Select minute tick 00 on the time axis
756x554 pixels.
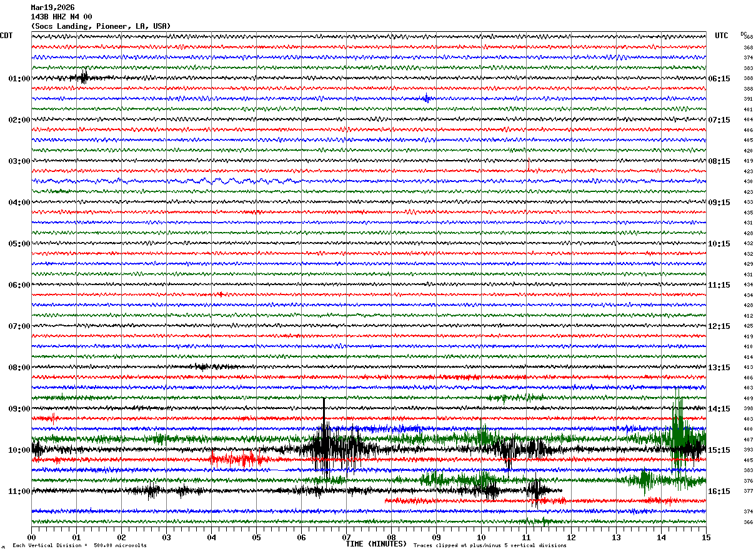[x=31, y=537]
